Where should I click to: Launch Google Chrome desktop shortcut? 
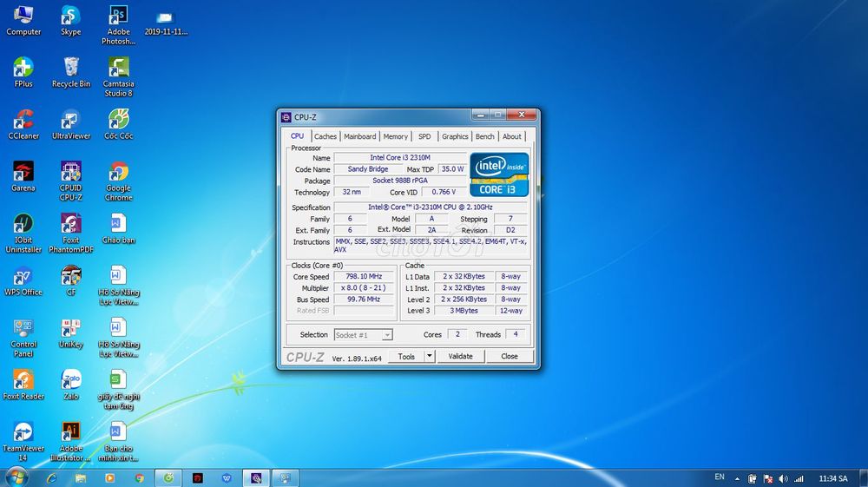coord(118,181)
